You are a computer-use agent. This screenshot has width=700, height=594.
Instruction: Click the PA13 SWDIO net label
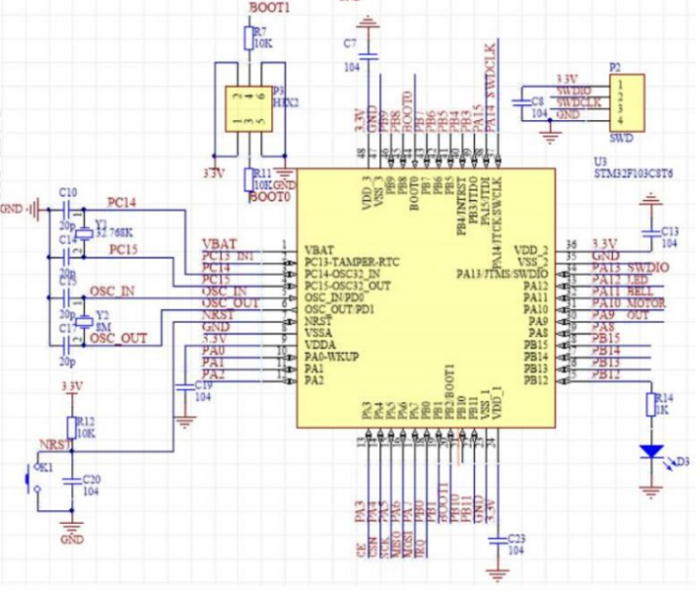click(631, 267)
